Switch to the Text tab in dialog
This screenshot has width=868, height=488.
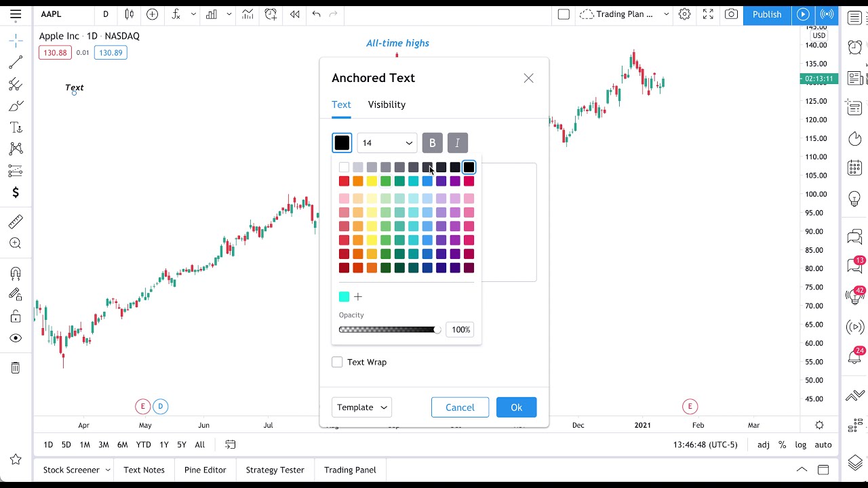click(341, 104)
